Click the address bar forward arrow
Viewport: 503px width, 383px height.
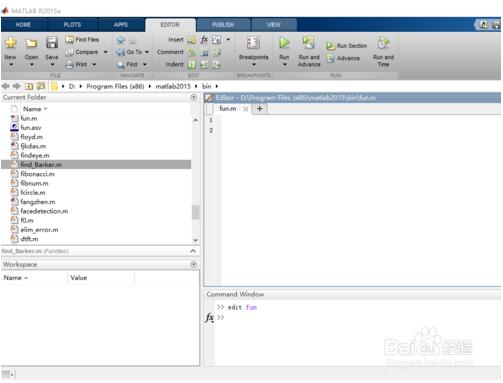coord(17,86)
